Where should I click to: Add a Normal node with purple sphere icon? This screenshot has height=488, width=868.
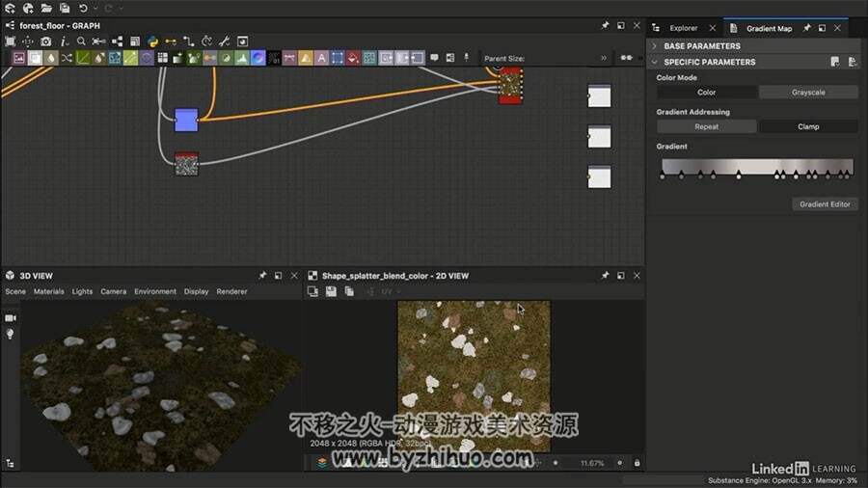pos(258,58)
